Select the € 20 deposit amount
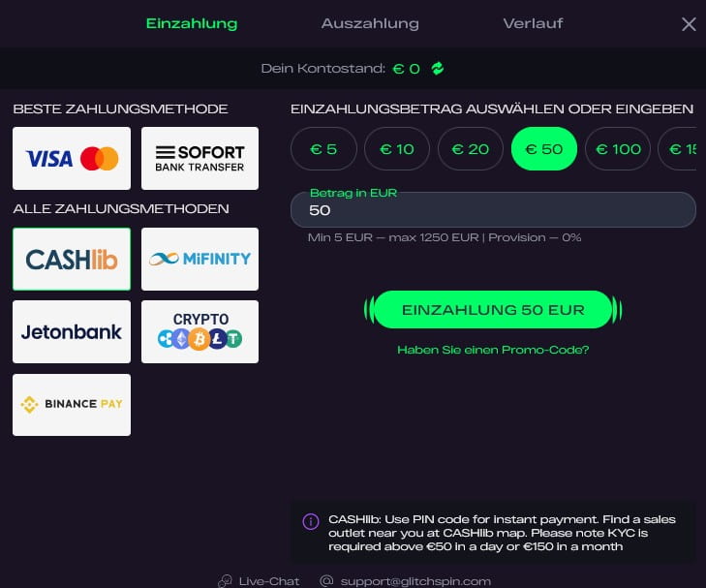 tap(471, 148)
